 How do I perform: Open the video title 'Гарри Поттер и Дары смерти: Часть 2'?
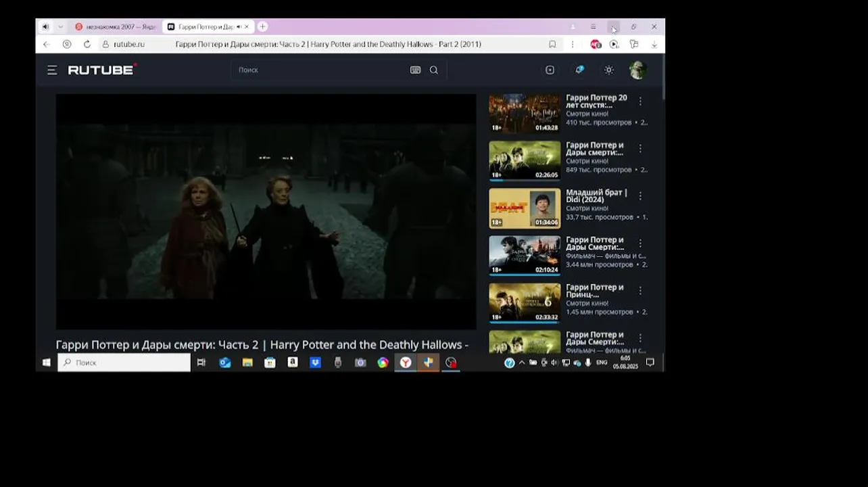262,345
